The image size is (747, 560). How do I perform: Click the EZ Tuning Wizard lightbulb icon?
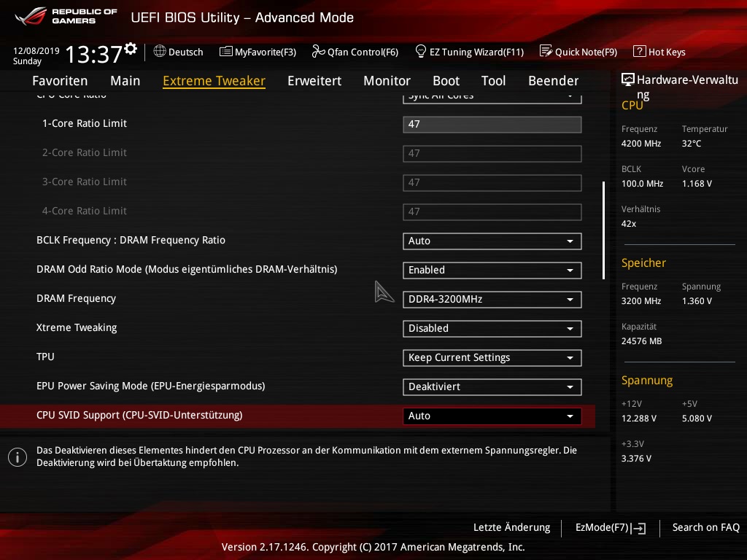[x=421, y=51]
